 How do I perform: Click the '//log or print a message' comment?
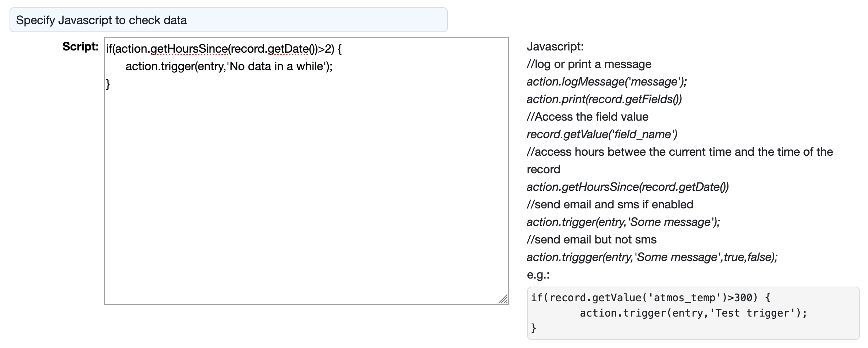tap(589, 64)
